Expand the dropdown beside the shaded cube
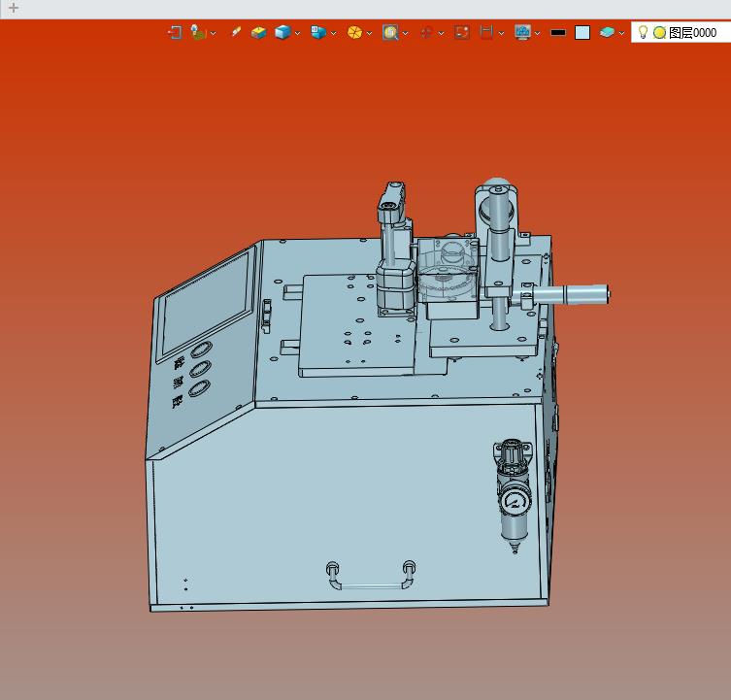This screenshot has width=731, height=700. [297, 34]
